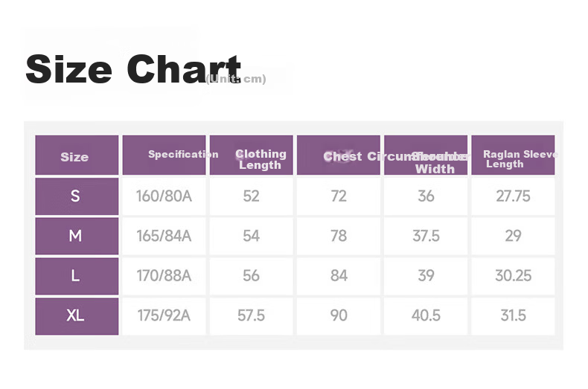Select the 175/92A specification cell
The image size is (588, 389).
tap(164, 316)
